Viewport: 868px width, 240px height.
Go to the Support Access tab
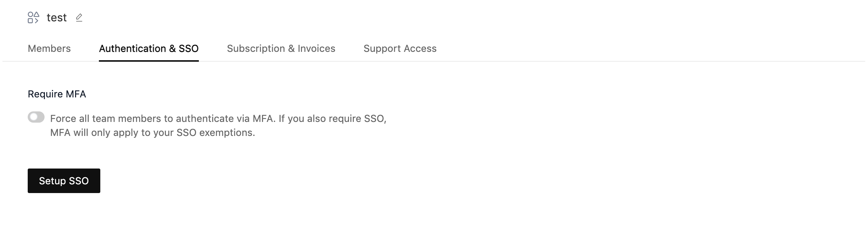[400, 48]
